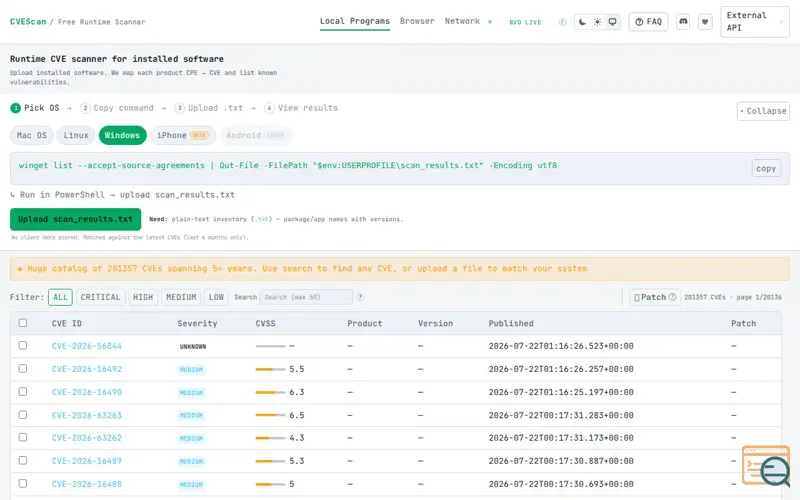The width and height of the screenshot is (800, 500).
Task: Open CVE-2026-56844 details link
Action: [x=87, y=346]
